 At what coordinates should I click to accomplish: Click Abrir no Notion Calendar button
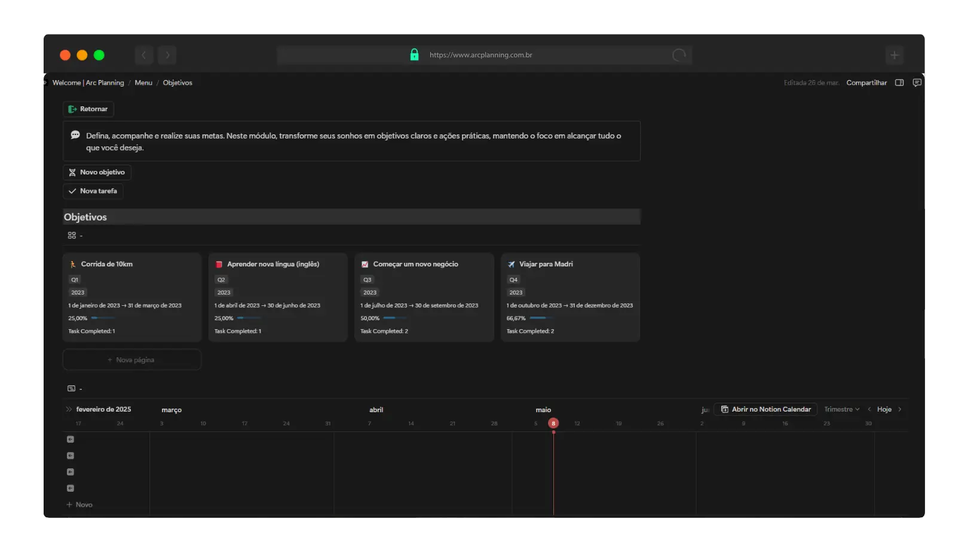(765, 410)
